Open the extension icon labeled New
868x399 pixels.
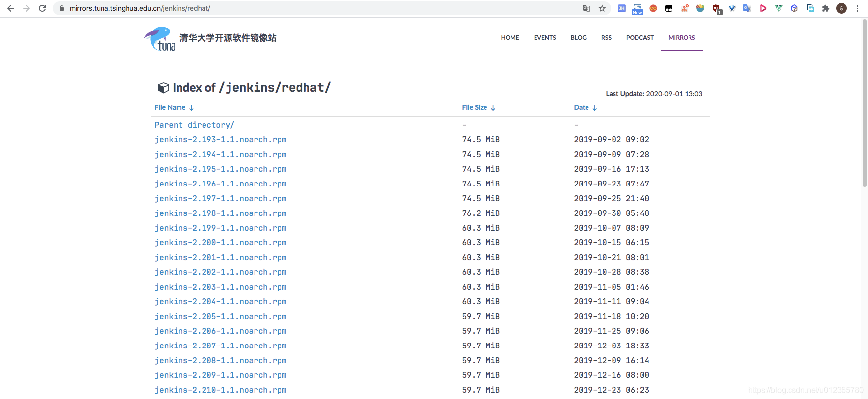[x=638, y=9]
